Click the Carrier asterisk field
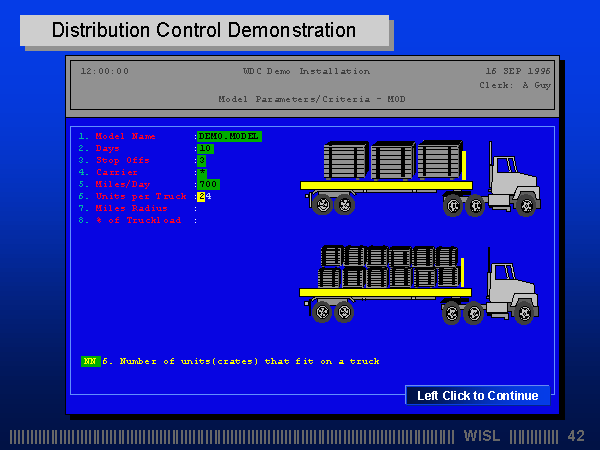Screen dimensions: 600x450 pyautogui.click(x=202, y=172)
